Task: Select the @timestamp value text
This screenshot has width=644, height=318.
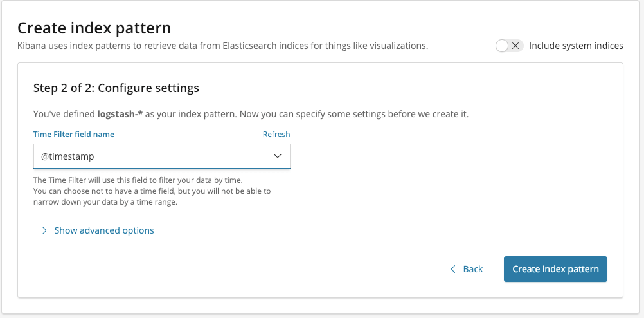Action: tap(67, 156)
